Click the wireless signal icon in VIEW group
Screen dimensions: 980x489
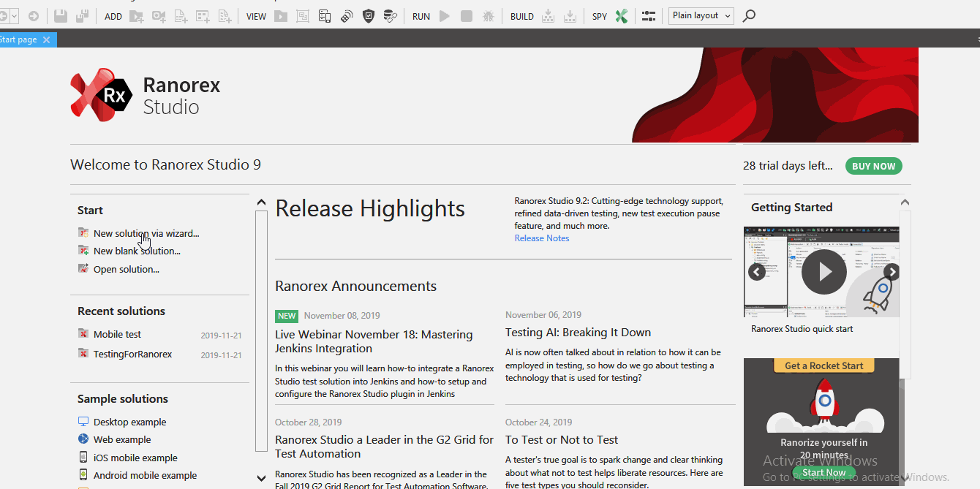click(347, 16)
